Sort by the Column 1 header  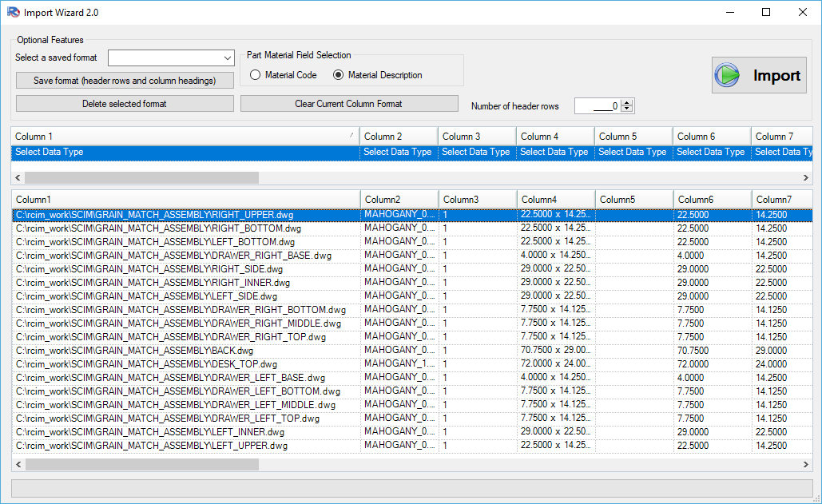[x=185, y=137]
